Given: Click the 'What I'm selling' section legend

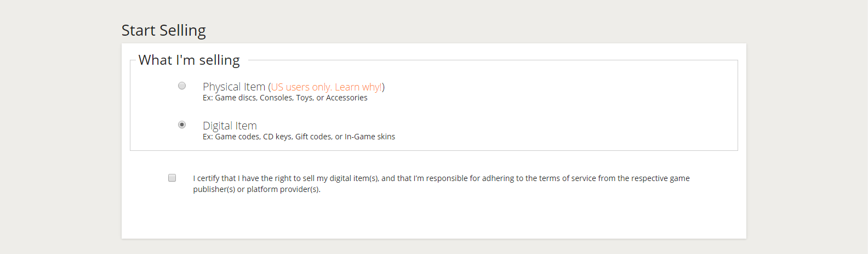Looking at the screenshot, I should tap(189, 60).
